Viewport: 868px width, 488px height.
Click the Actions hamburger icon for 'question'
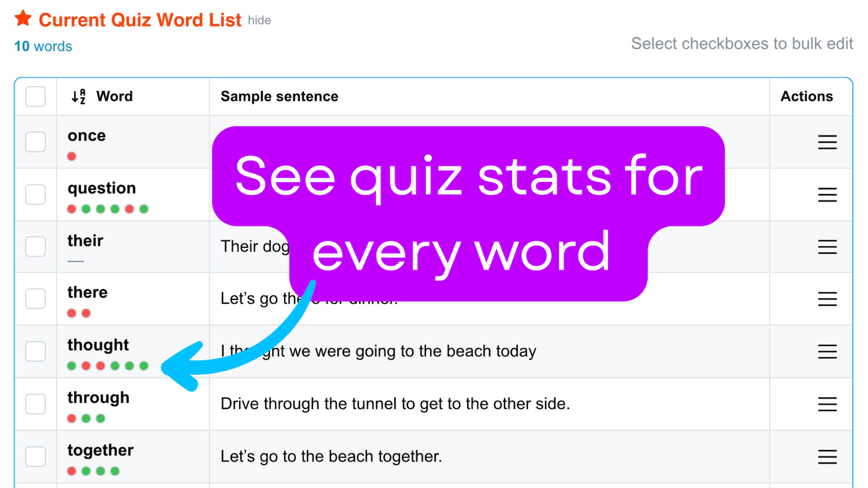tap(827, 195)
